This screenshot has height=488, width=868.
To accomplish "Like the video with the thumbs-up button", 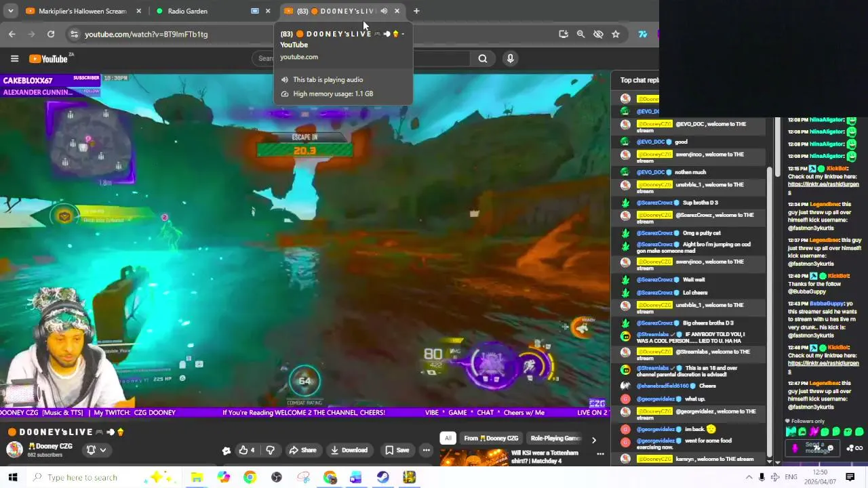I will click(x=248, y=450).
